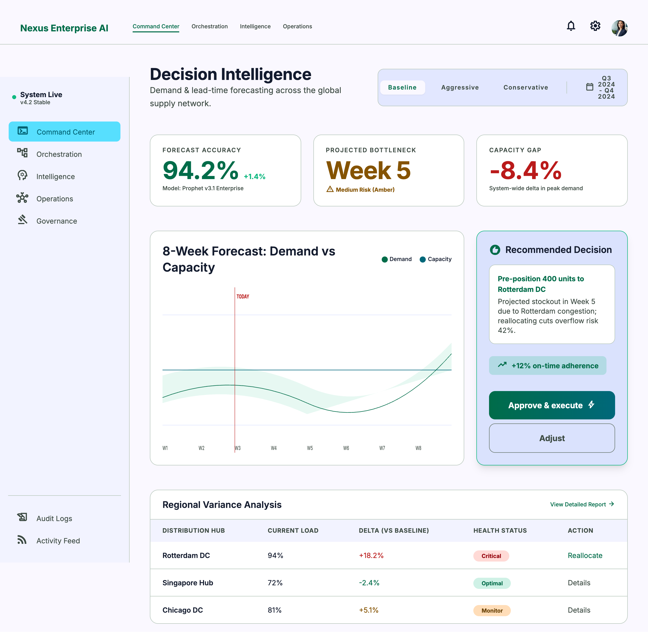Image resolution: width=648 pixels, height=644 pixels.
Task: Click the Recommended Decision thumbs-up icon
Action: click(x=495, y=250)
